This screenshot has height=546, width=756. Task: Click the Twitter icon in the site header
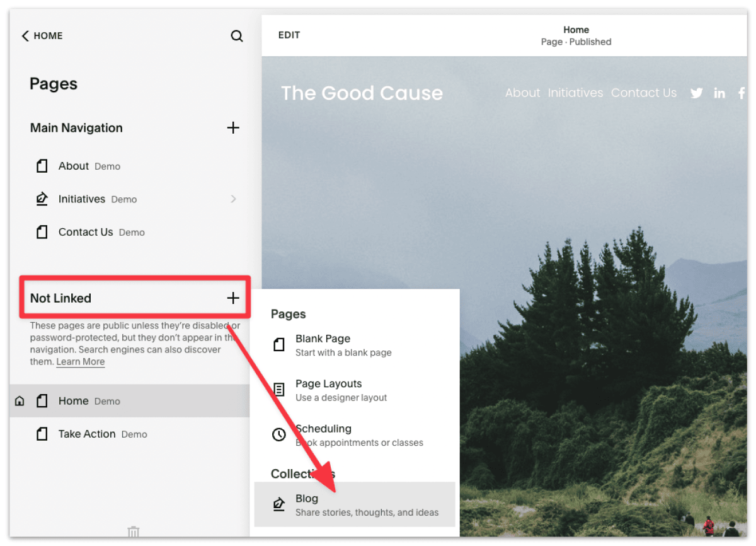pyautogui.click(x=696, y=93)
